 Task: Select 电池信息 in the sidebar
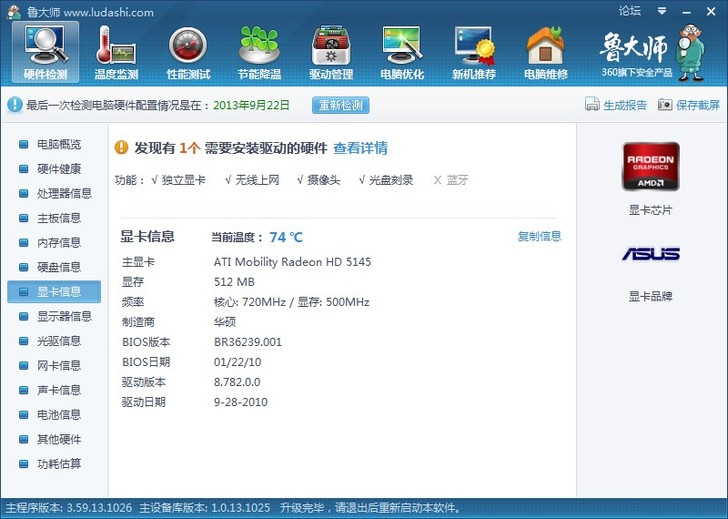tap(59, 415)
